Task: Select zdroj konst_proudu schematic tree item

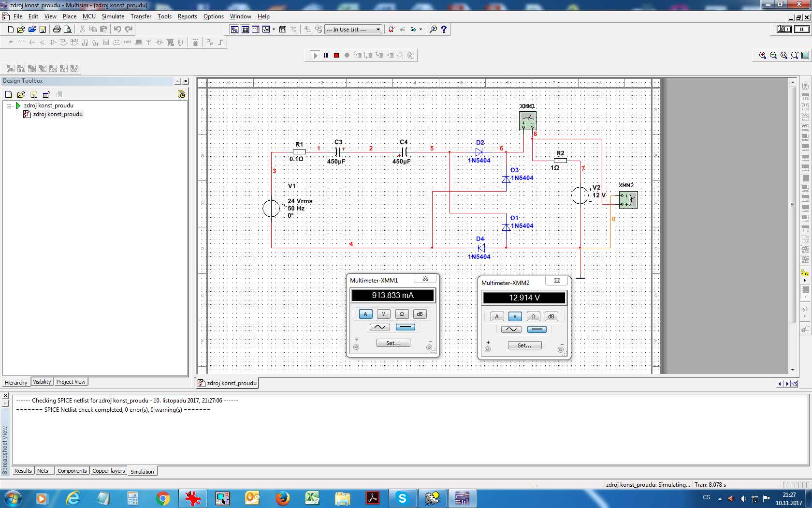Action: [x=58, y=114]
